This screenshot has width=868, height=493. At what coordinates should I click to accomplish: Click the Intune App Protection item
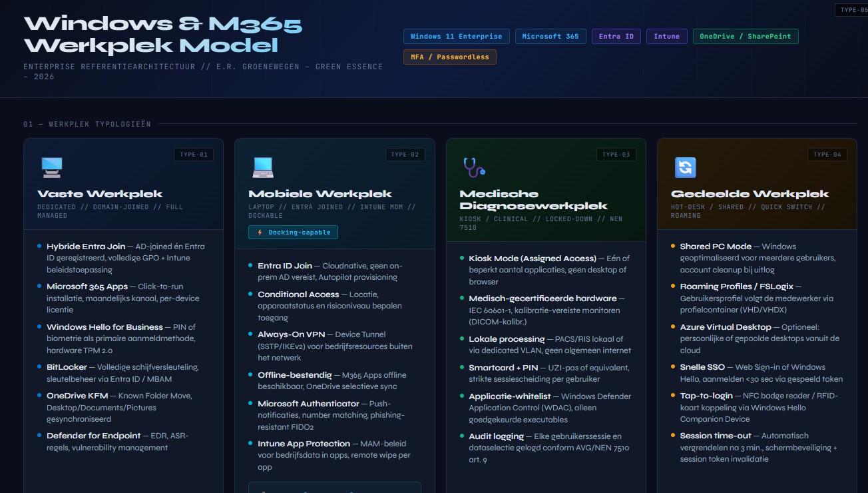coord(334,455)
